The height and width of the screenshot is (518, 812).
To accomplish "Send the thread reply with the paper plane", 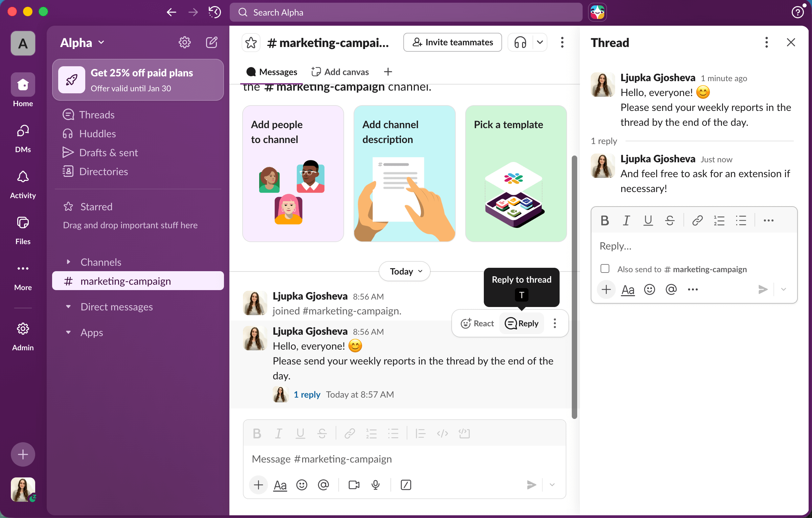I will pos(763,289).
